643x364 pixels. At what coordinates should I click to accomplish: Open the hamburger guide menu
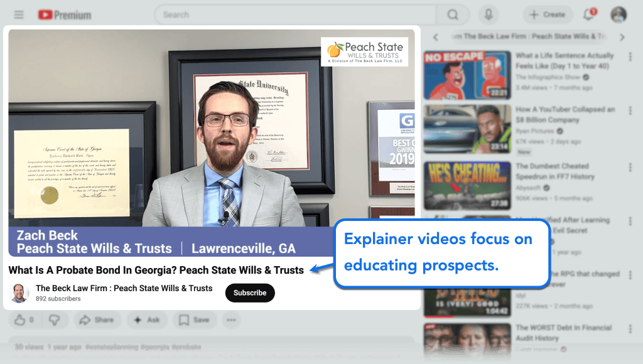point(19,15)
